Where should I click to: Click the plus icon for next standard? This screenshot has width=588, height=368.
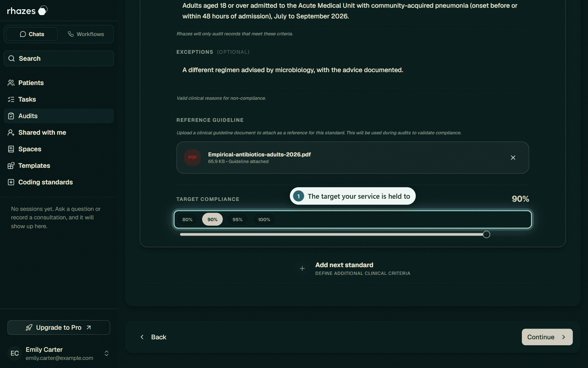[302, 269]
